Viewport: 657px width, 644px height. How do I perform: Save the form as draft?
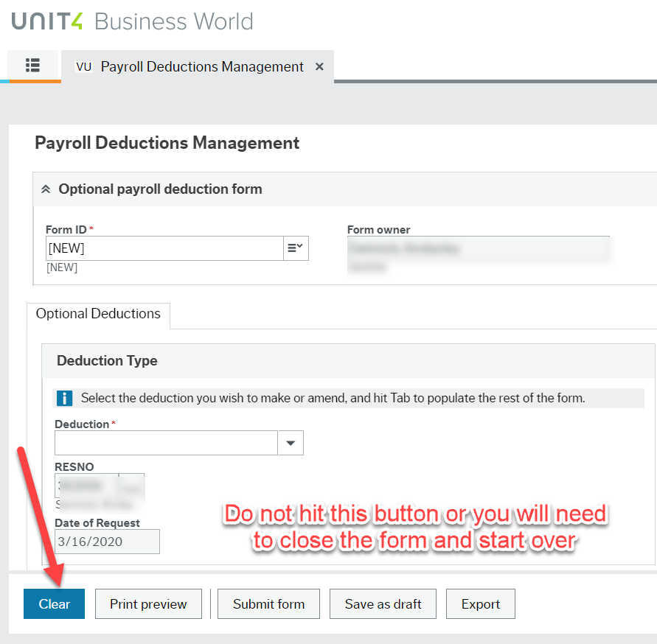click(383, 604)
